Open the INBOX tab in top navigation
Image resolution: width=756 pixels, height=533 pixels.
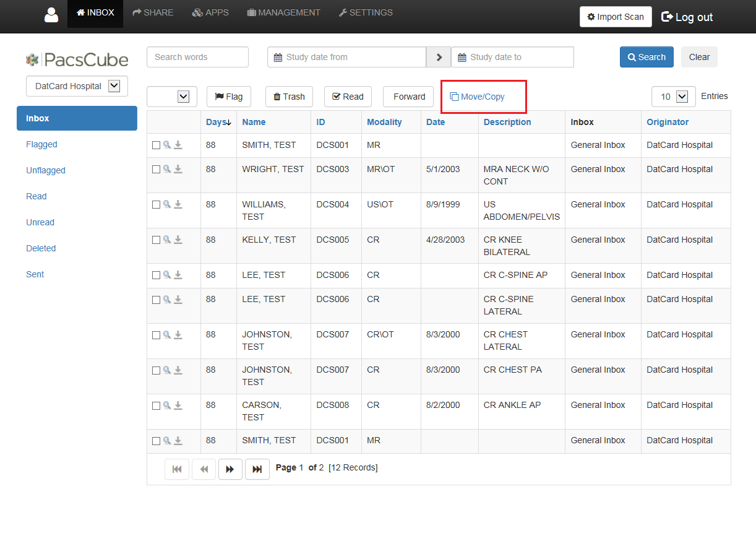[95, 13]
